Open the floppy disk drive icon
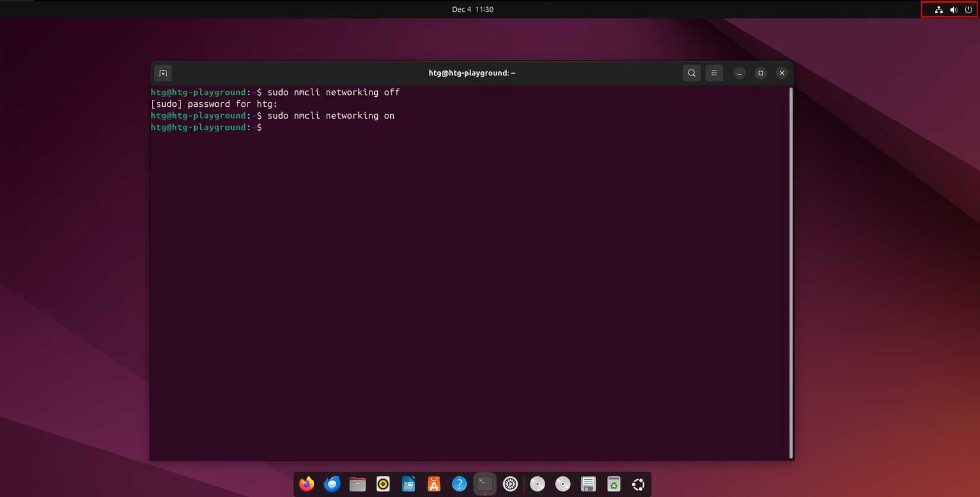Image resolution: width=980 pixels, height=497 pixels. 588,484
